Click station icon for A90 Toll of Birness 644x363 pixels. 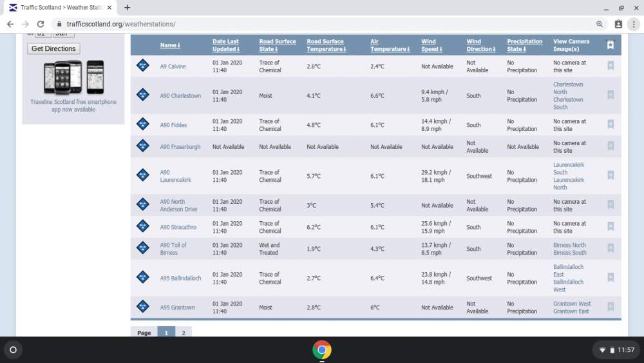142,248
